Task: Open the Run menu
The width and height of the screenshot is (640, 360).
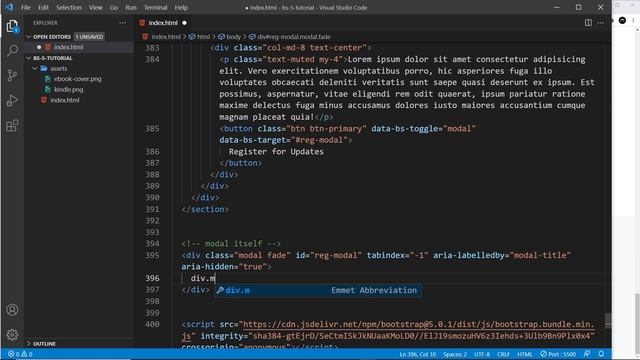Action: point(131,7)
